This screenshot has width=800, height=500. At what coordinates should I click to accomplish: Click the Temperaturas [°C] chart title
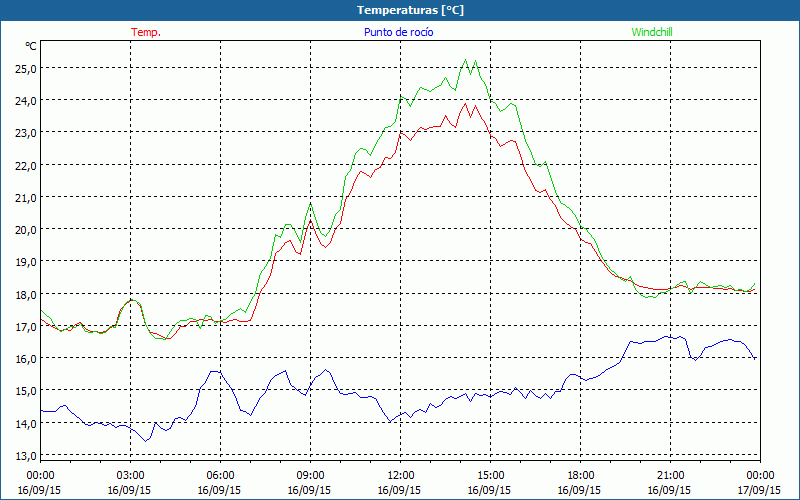coord(410,10)
